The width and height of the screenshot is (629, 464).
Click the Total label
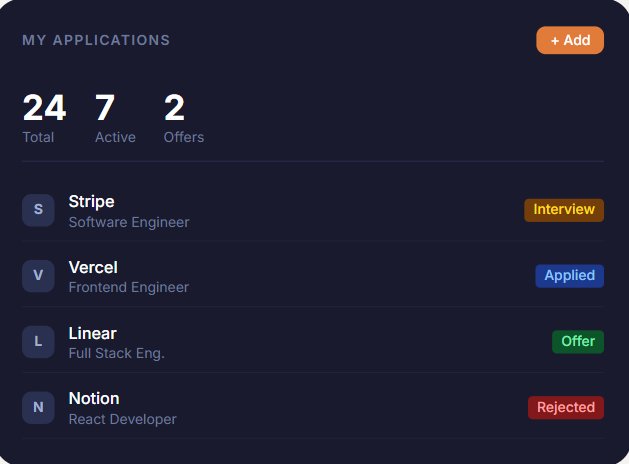tap(38, 137)
